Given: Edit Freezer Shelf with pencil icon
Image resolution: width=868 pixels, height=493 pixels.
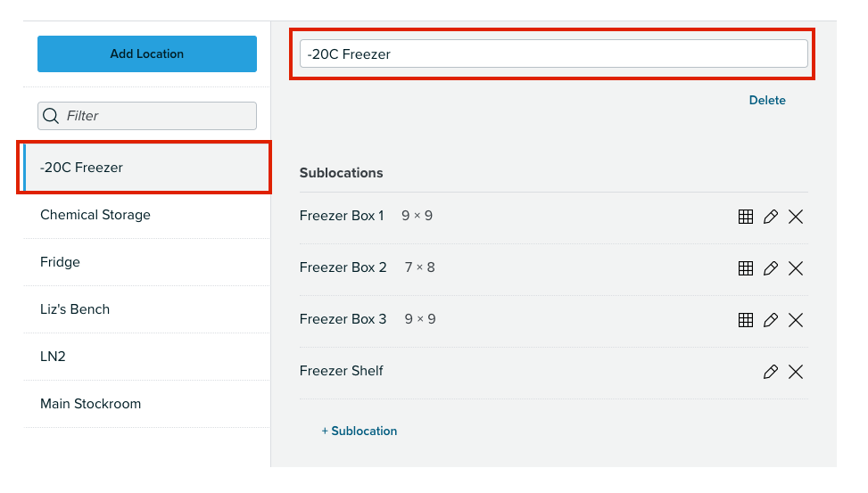Looking at the screenshot, I should [770, 372].
